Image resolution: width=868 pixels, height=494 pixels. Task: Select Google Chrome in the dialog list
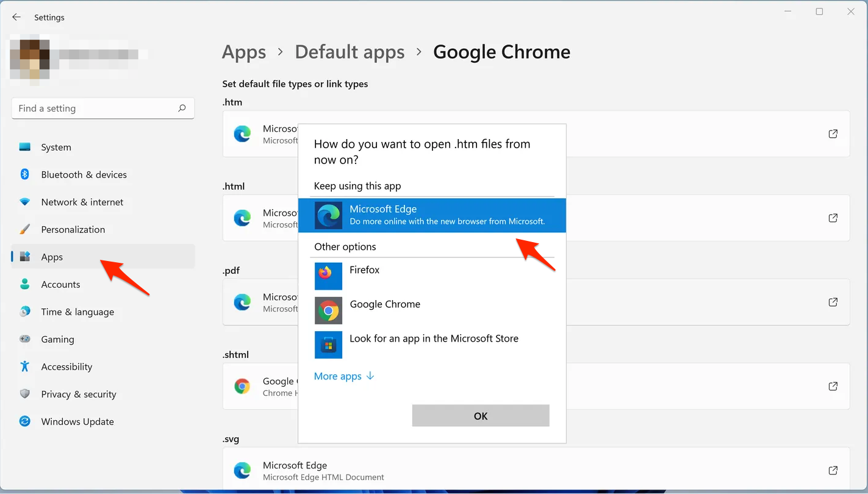click(432, 310)
